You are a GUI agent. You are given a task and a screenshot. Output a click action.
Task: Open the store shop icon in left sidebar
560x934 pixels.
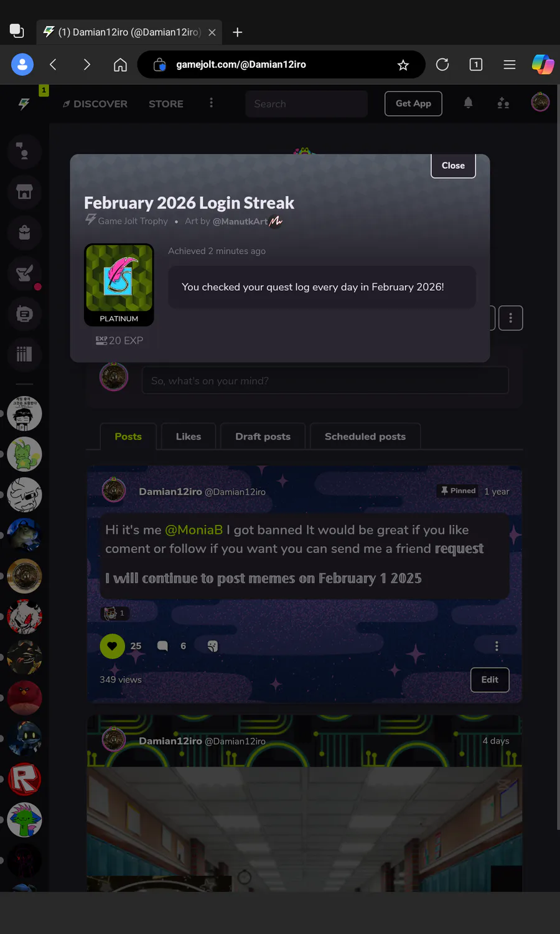(24, 192)
